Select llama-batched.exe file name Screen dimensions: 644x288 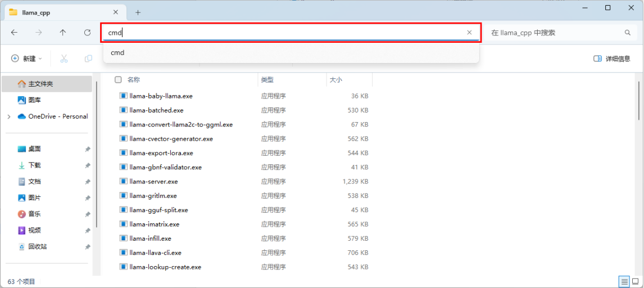156,110
